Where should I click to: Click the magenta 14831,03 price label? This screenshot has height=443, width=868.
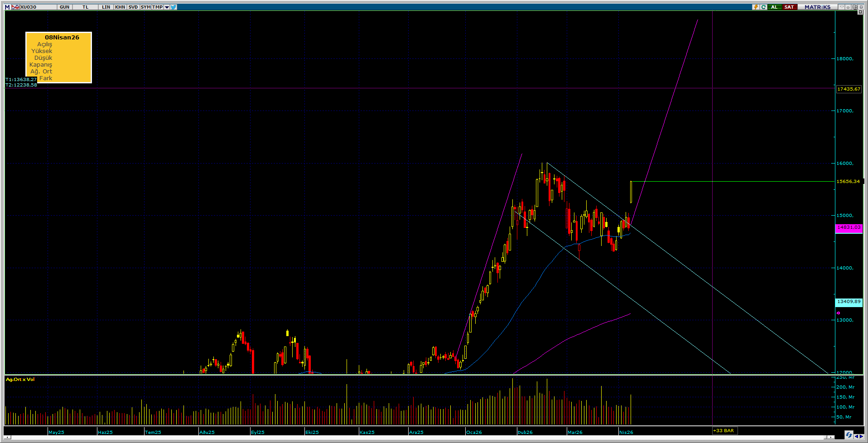pos(849,227)
